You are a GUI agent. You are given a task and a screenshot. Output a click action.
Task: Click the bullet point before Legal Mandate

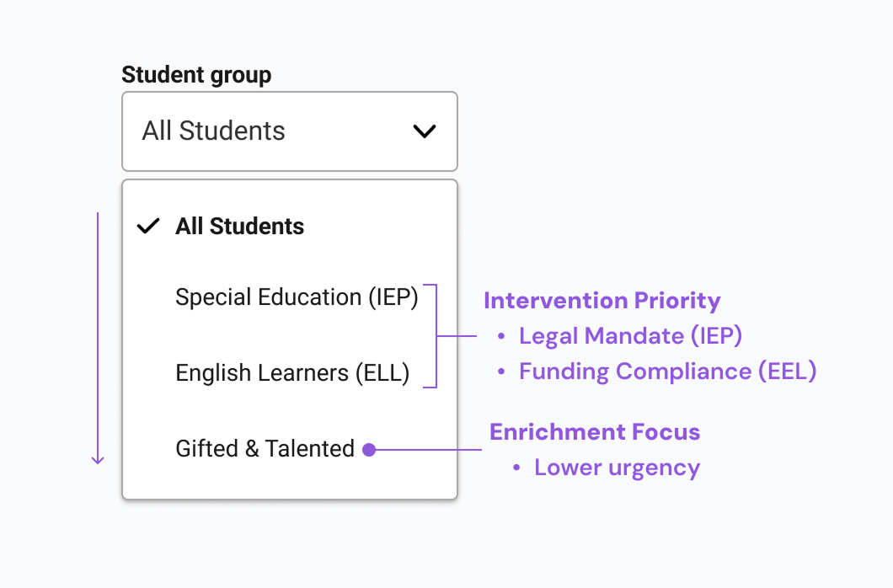[x=501, y=336]
